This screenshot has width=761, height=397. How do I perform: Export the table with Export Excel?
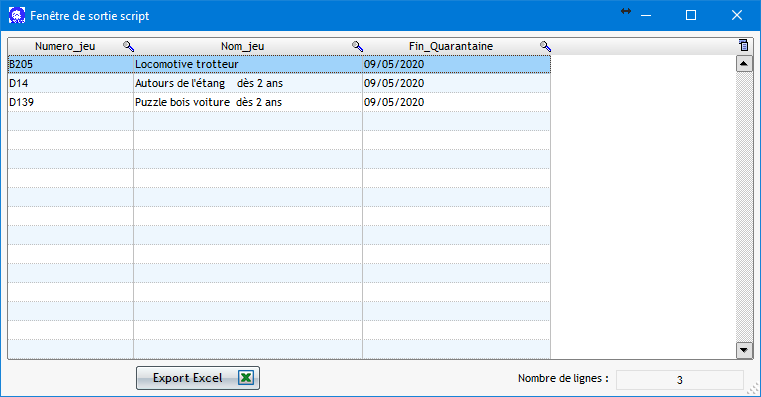pyautogui.click(x=198, y=378)
